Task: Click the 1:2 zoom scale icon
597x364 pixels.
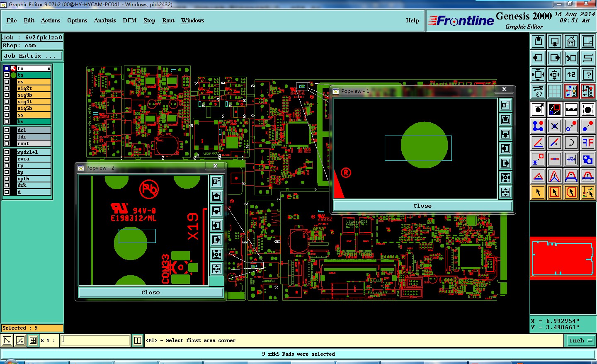Action: click(x=571, y=75)
